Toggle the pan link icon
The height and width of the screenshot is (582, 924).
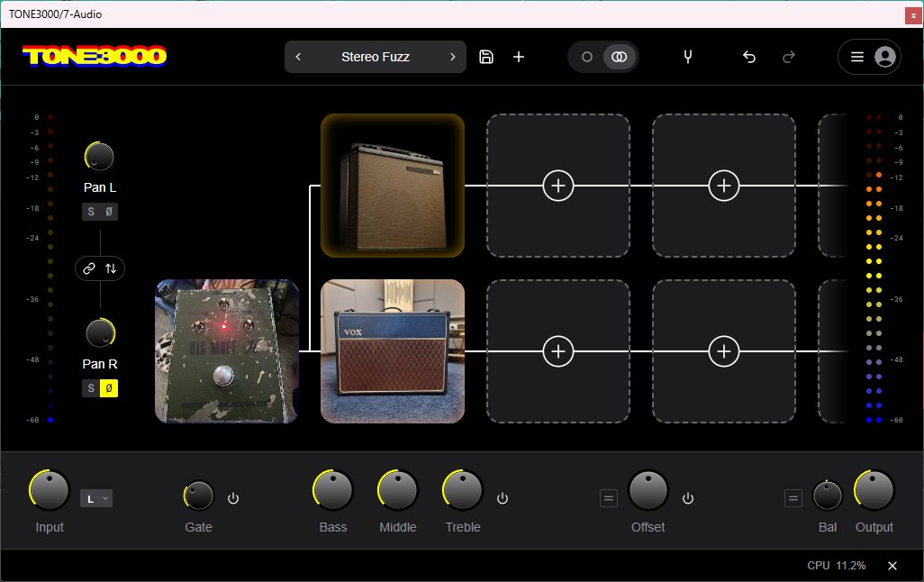[x=89, y=268]
